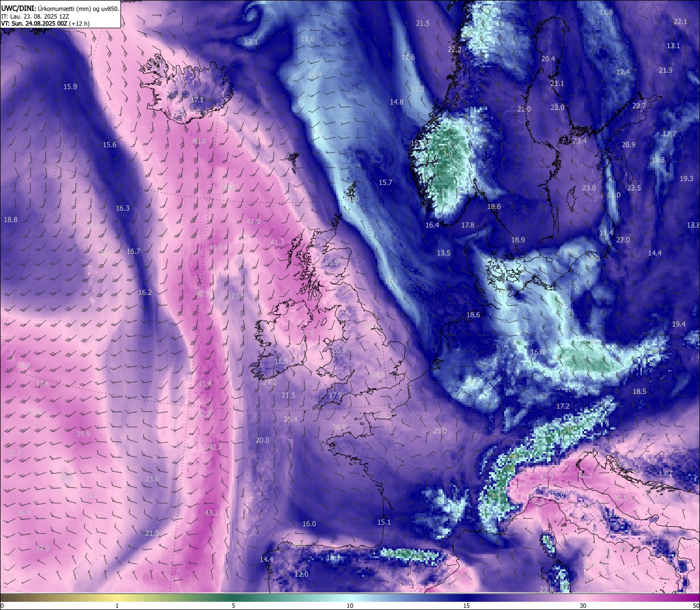Click the 16.3 value on the map

[x=122, y=208]
